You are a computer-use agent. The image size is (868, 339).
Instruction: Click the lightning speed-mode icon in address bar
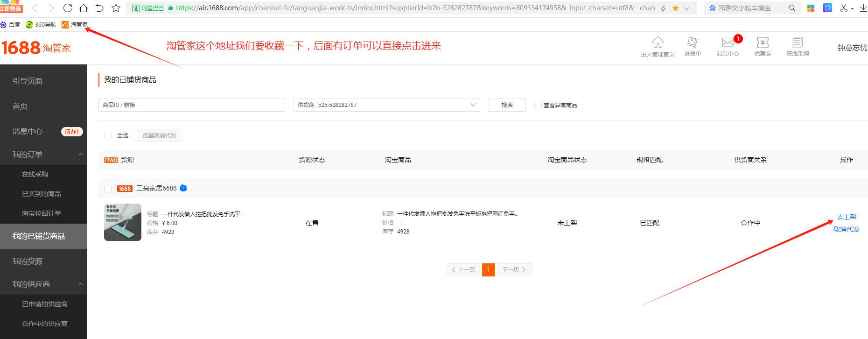[x=663, y=8]
